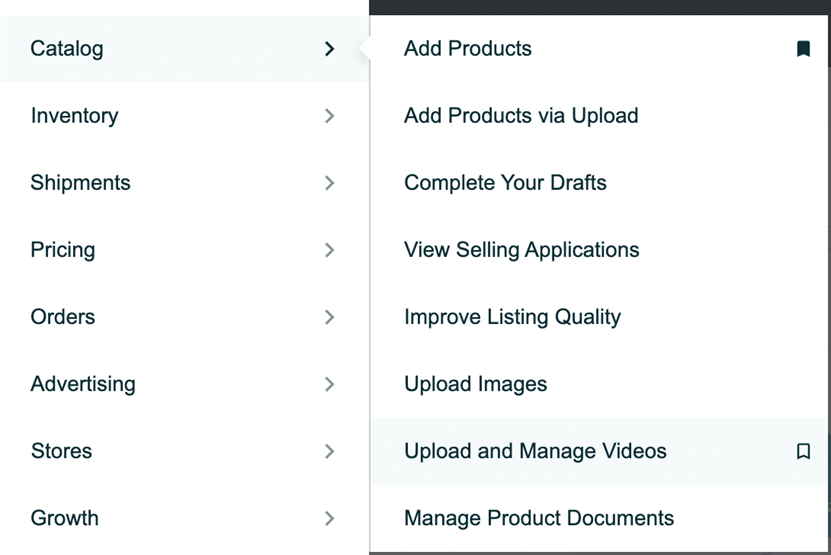Open the Upload Images page

475,384
